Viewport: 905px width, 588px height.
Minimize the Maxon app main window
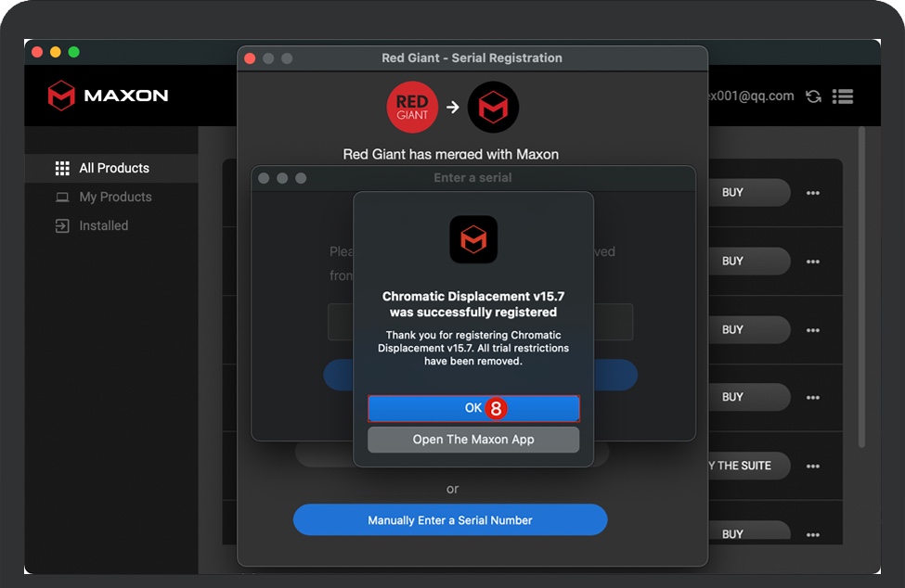pos(56,52)
